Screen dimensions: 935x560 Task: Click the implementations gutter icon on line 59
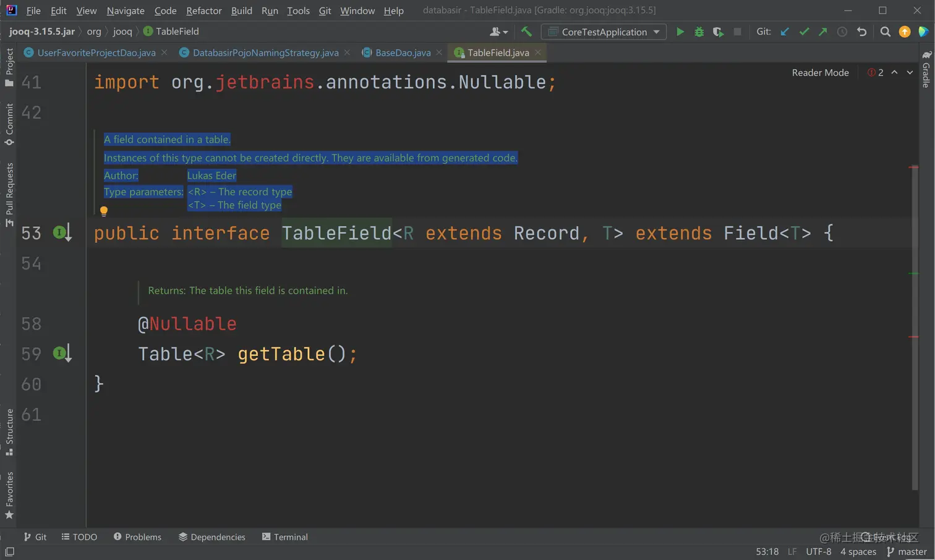pyautogui.click(x=62, y=354)
